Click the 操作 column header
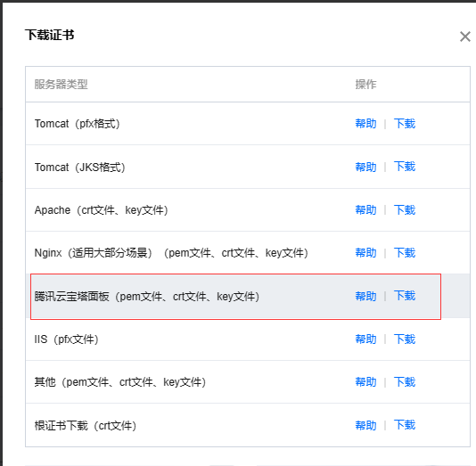This screenshot has height=466, width=476. 365,85
